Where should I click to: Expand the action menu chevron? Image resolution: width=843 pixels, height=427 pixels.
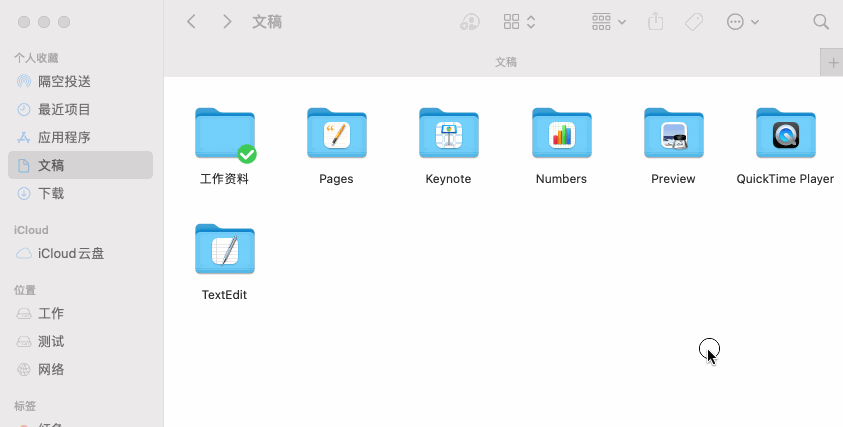[755, 22]
